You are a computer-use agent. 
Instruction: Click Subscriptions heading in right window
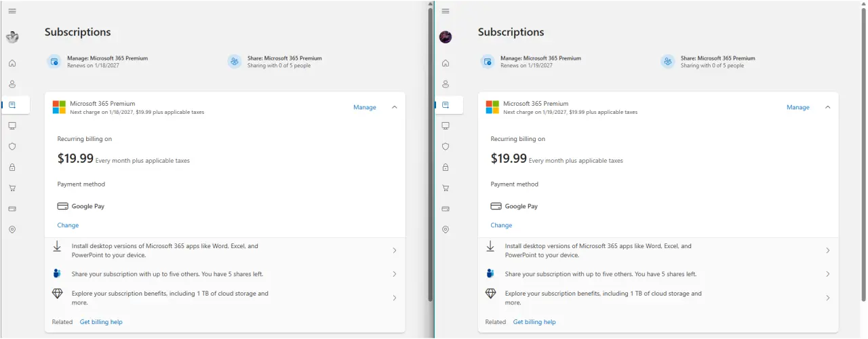click(x=511, y=32)
